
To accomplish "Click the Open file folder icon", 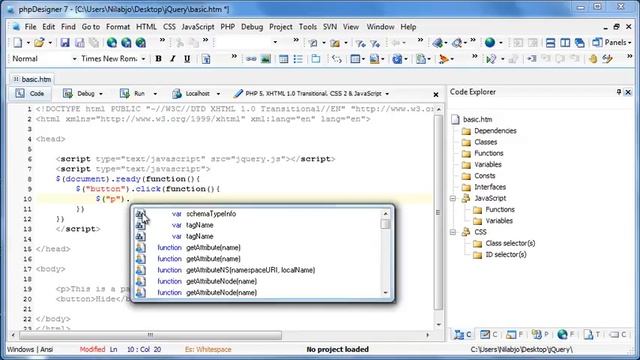I will 39,42.
